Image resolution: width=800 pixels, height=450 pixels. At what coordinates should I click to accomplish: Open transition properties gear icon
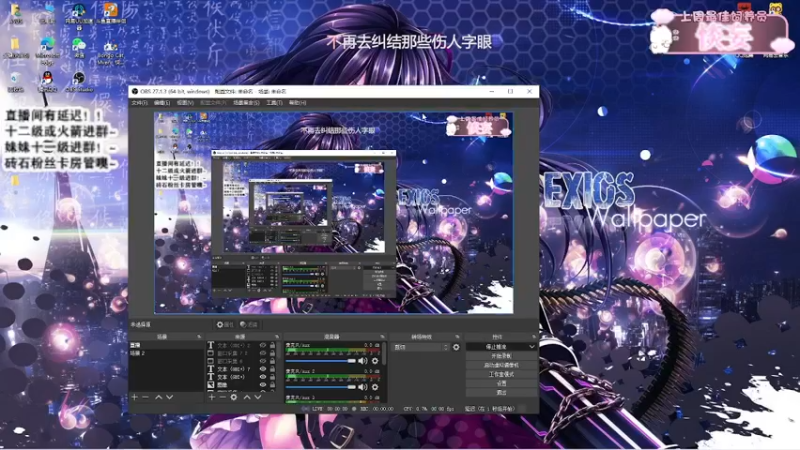(456, 347)
